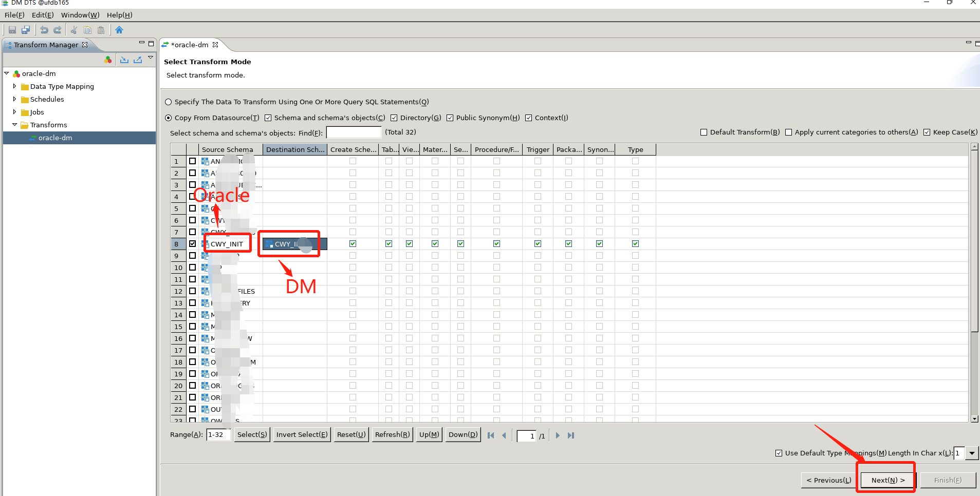Click the oracle-dm project icon in tree
The height and width of the screenshot is (496, 980).
tap(16, 74)
